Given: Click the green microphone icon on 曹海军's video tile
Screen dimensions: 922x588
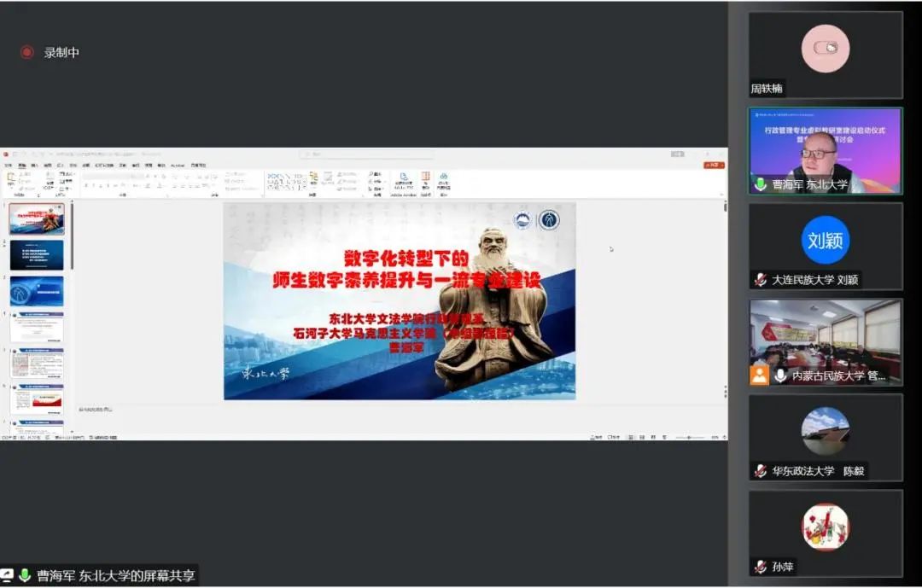Looking at the screenshot, I should (760, 184).
